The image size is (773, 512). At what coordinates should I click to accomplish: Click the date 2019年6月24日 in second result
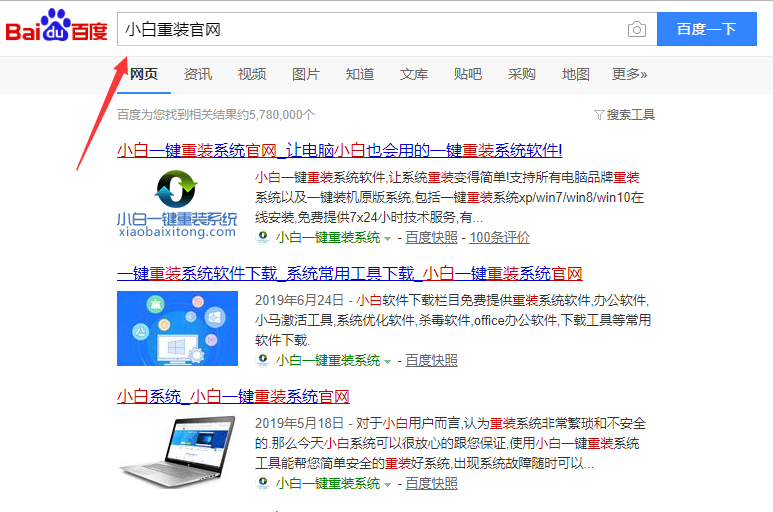click(299, 300)
